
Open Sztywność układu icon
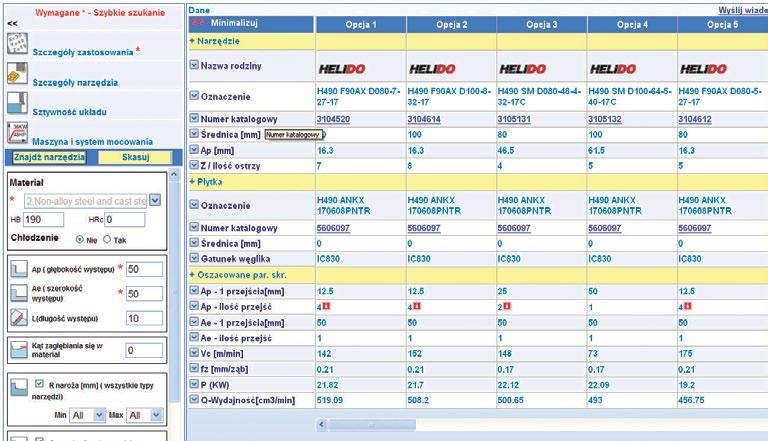[17, 103]
